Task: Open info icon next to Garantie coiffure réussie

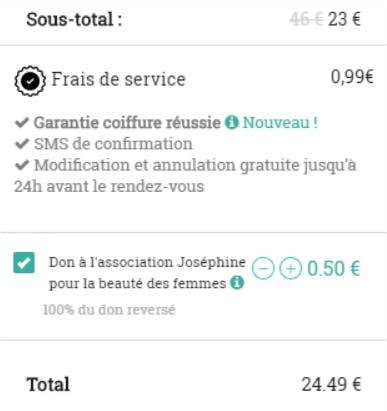Action: (x=232, y=122)
